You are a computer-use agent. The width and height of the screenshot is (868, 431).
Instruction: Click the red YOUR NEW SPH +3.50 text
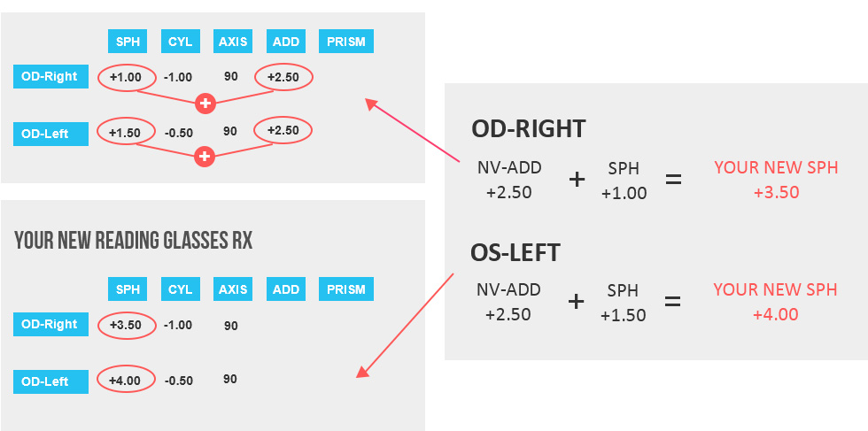[776, 180]
